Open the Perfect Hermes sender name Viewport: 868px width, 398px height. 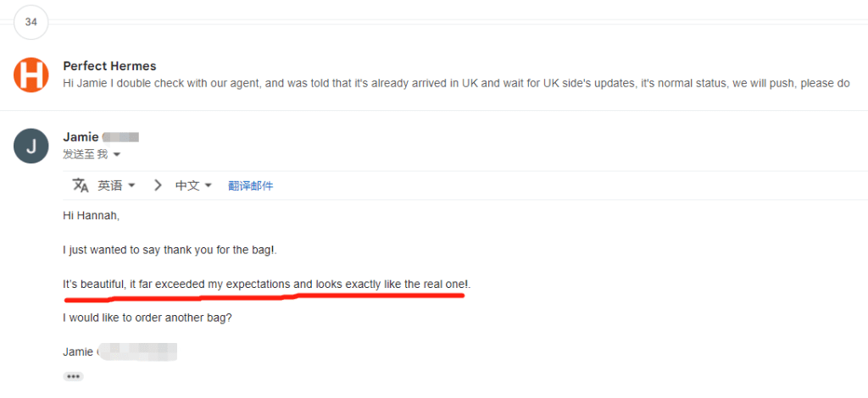(109, 66)
